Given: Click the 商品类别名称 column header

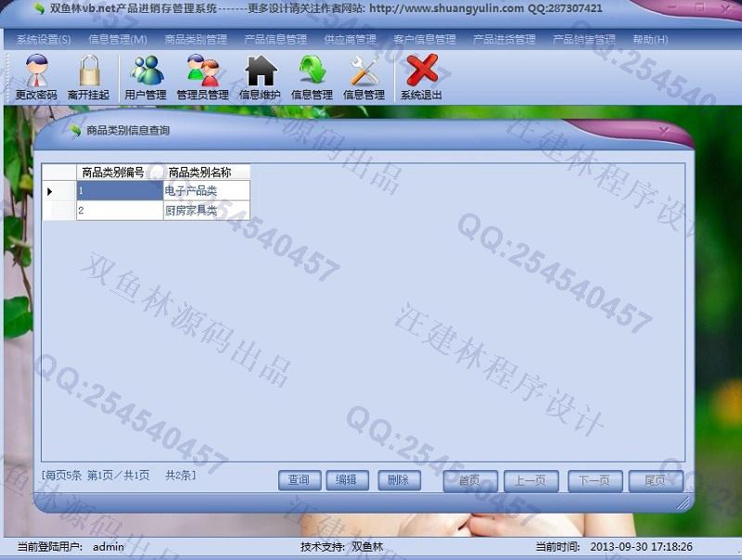Looking at the screenshot, I should pos(206,172).
